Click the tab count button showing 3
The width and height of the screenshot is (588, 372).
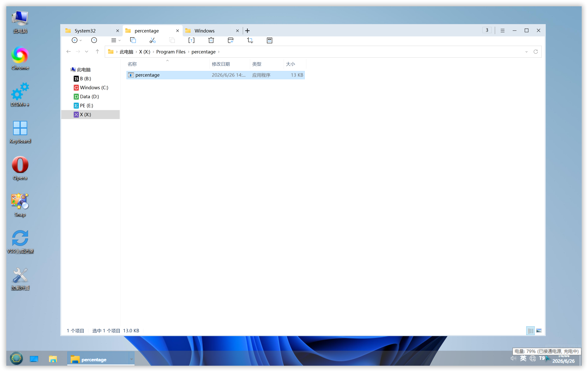pyautogui.click(x=487, y=30)
